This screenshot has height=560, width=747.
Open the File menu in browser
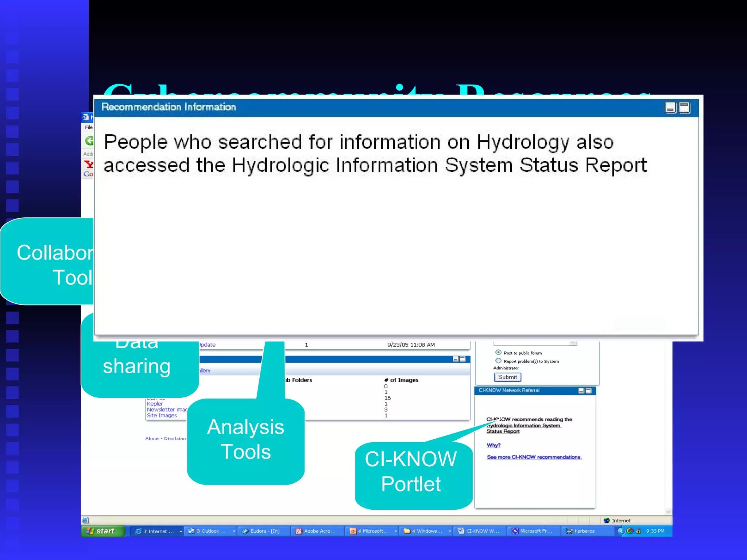tap(89, 127)
